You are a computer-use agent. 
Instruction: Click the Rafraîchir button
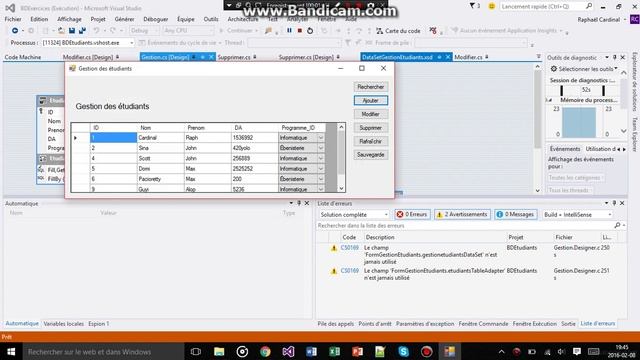[x=371, y=141]
